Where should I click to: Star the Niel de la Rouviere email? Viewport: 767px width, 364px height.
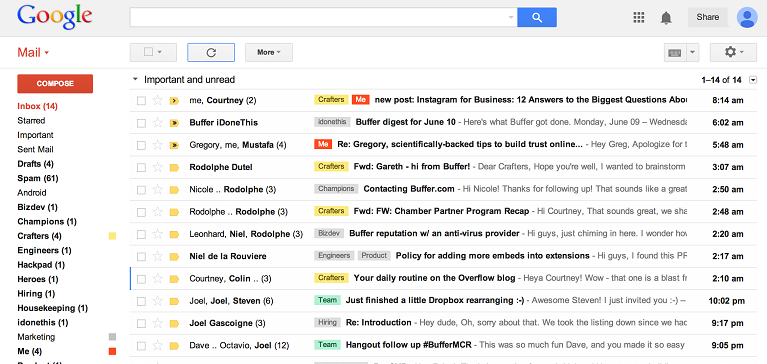click(158, 256)
